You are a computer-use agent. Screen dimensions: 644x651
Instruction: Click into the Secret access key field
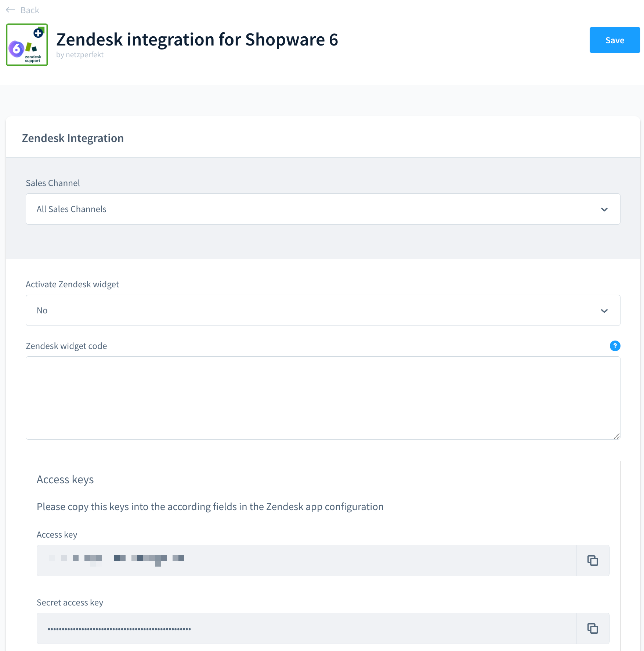point(307,628)
